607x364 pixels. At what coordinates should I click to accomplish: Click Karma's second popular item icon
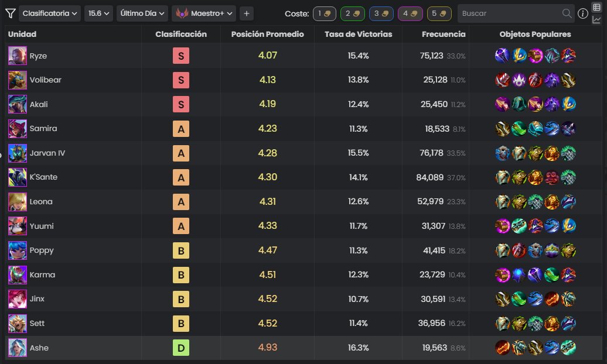(x=519, y=274)
